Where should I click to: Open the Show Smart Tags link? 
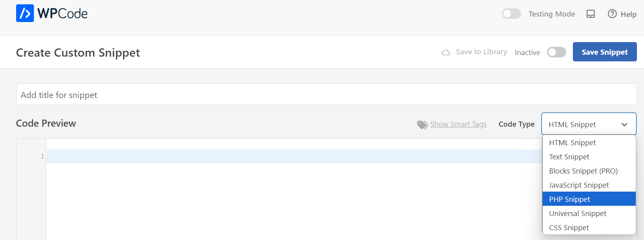[x=458, y=124]
